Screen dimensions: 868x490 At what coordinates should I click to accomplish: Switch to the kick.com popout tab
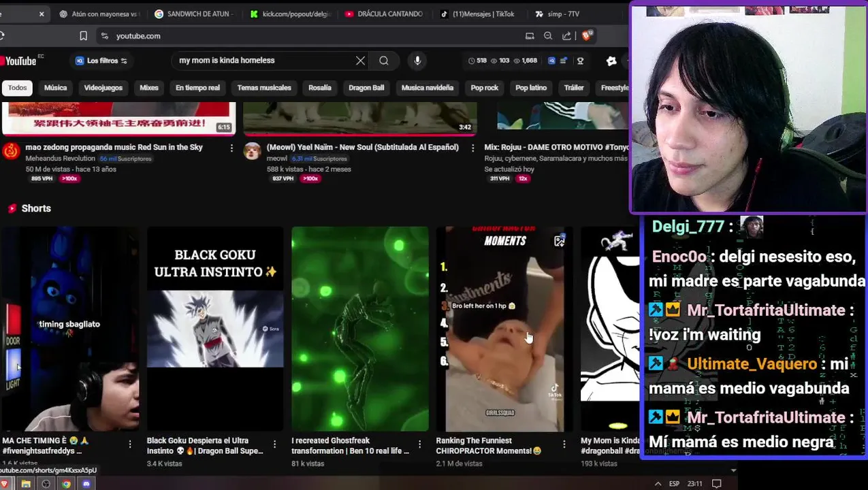[291, 14]
